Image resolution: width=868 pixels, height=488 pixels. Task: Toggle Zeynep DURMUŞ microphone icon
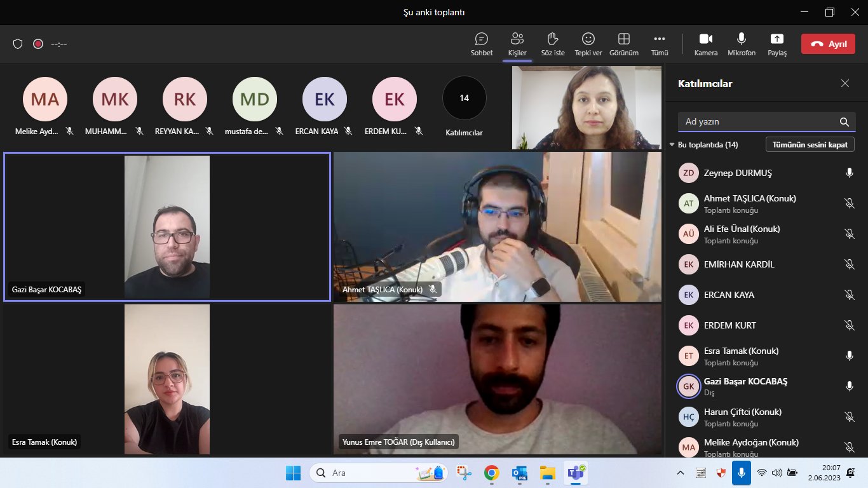[x=850, y=173]
